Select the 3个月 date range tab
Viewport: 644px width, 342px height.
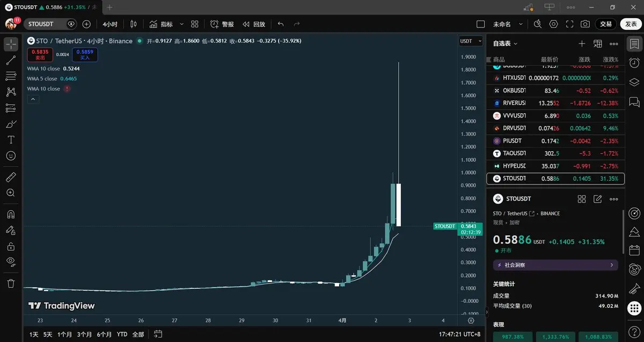click(85, 334)
